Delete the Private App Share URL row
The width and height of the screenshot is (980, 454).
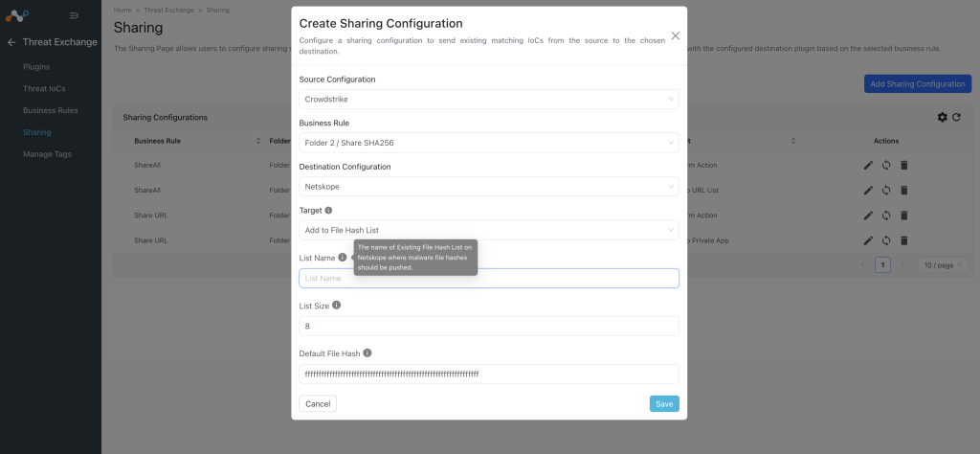coord(903,240)
